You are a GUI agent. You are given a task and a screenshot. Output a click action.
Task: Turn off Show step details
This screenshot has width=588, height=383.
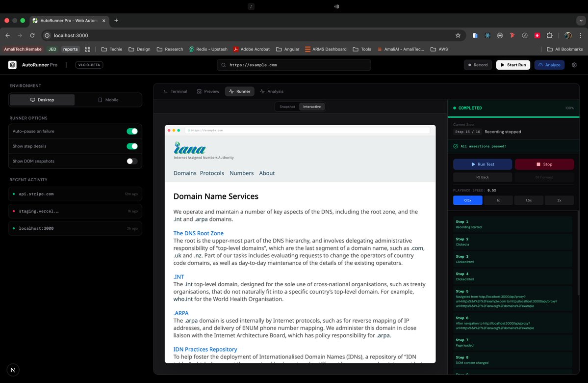[x=131, y=146]
